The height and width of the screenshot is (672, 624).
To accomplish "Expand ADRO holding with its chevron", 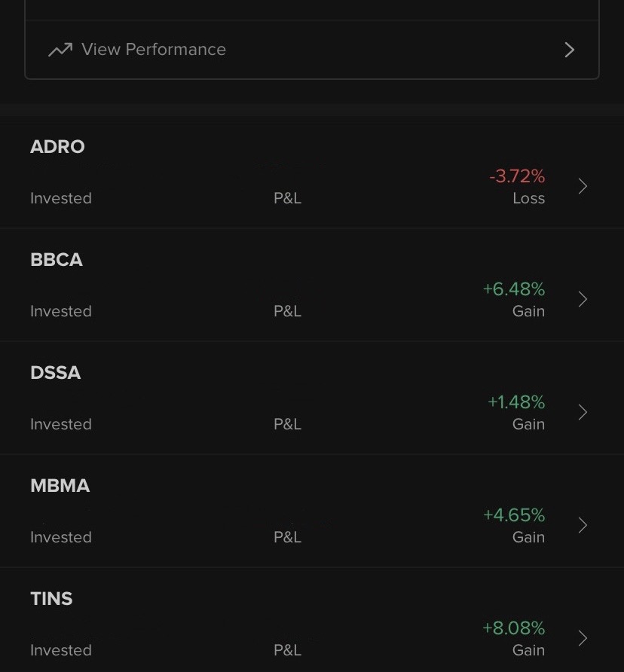I will 583,187.
